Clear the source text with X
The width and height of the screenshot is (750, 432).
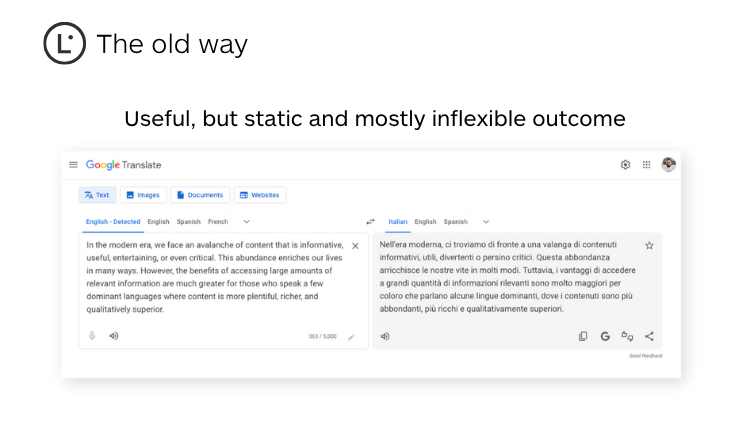(x=355, y=246)
